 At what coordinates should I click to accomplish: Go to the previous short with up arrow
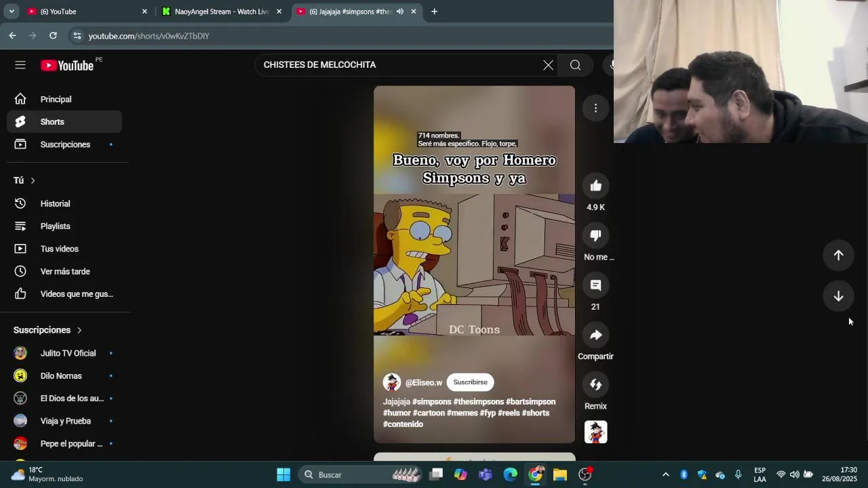[838, 256]
